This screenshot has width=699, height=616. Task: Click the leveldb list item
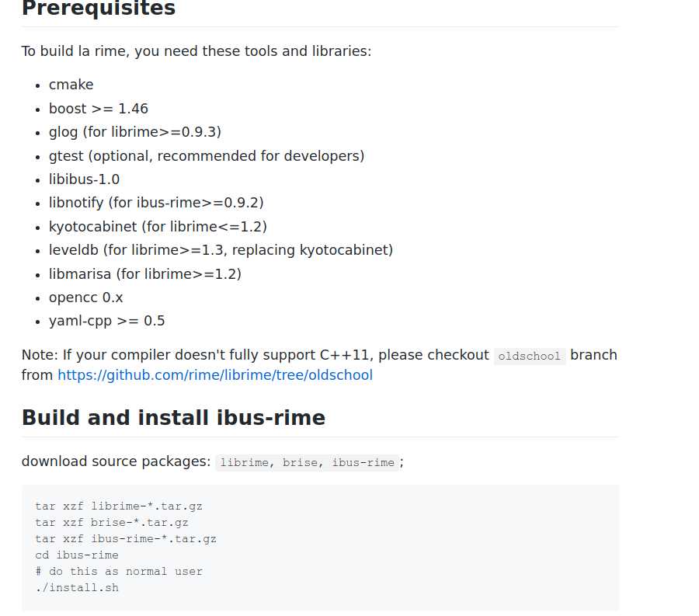221,250
